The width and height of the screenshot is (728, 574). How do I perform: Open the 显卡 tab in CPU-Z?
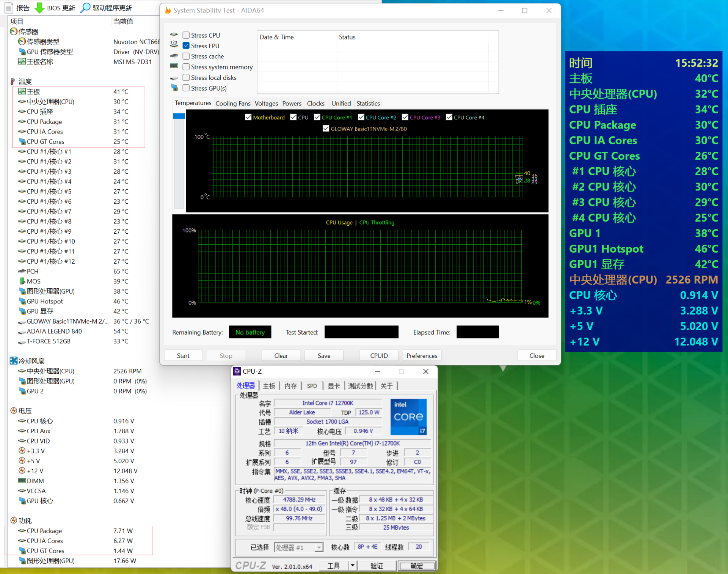[334, 386]
